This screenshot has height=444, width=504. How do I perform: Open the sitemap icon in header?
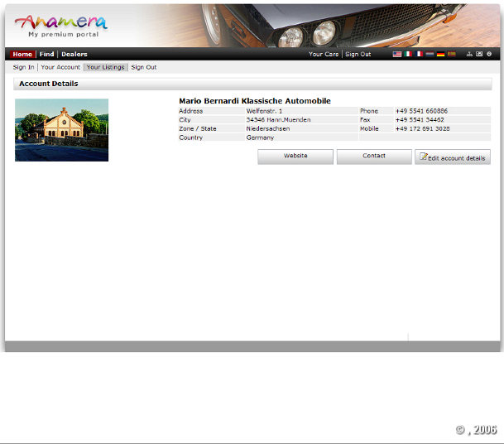[469, 54]
